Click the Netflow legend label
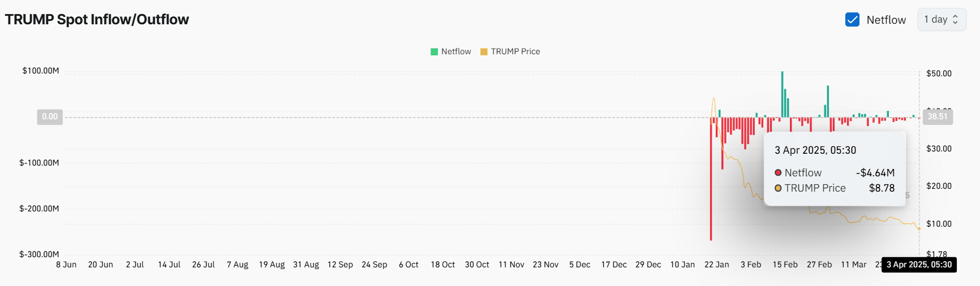The width and height of the screenshot is (980, 286). 456,51
